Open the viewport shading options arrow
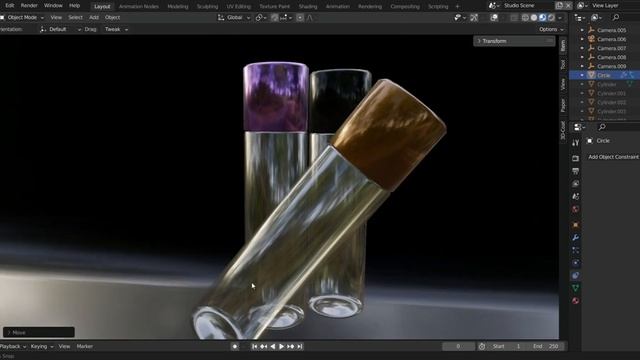 [x=560, y=18]
